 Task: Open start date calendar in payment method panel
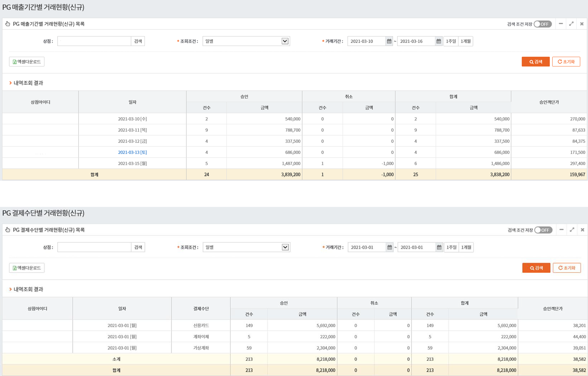(x=389, y=247)
